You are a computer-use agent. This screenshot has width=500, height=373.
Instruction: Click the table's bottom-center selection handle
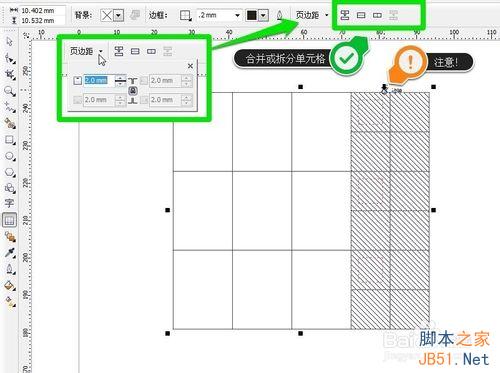point(301,333)
